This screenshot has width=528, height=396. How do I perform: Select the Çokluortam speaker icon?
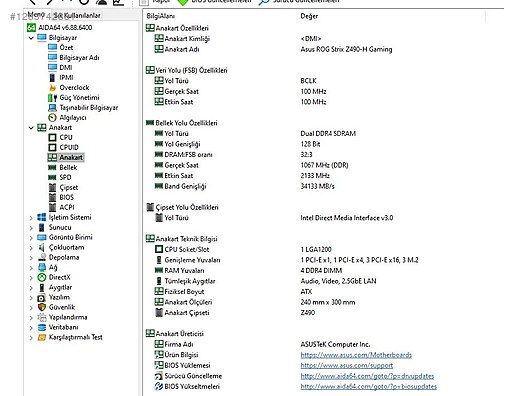click(41, 248)
